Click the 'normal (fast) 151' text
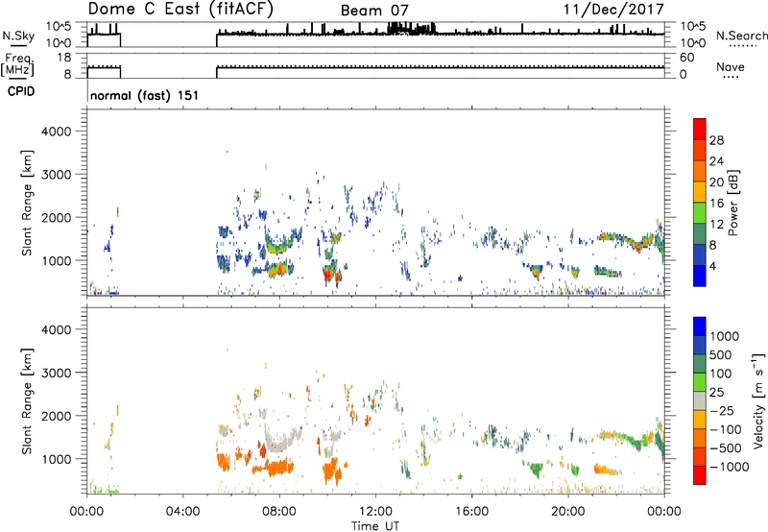The image size is (768, 532). tap(145, 95)
